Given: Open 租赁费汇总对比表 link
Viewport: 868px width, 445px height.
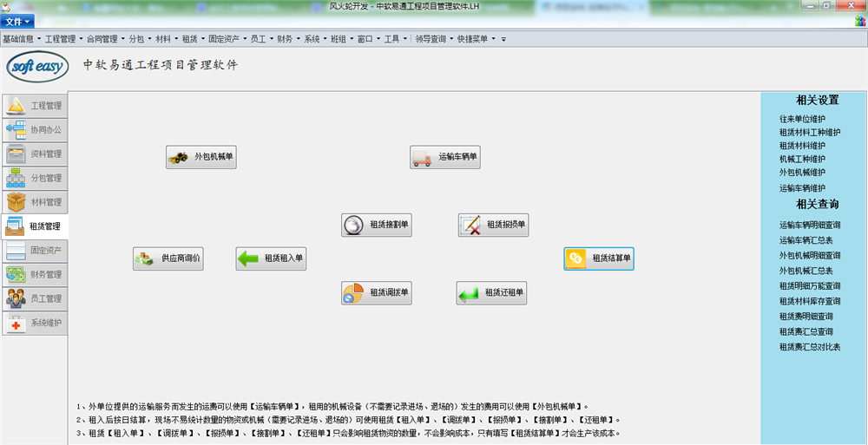Looking at the screenshot, I should (810, 347).
